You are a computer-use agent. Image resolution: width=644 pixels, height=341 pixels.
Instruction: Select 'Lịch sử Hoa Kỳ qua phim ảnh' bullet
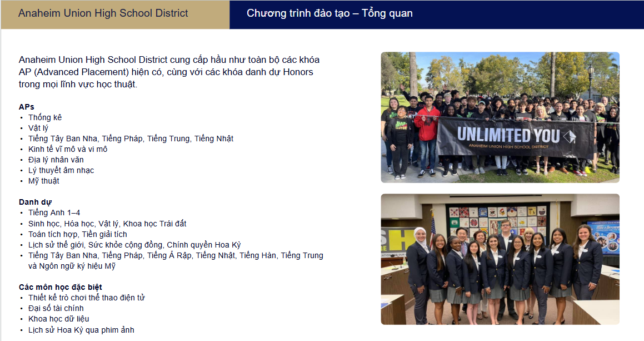point(81,330)
